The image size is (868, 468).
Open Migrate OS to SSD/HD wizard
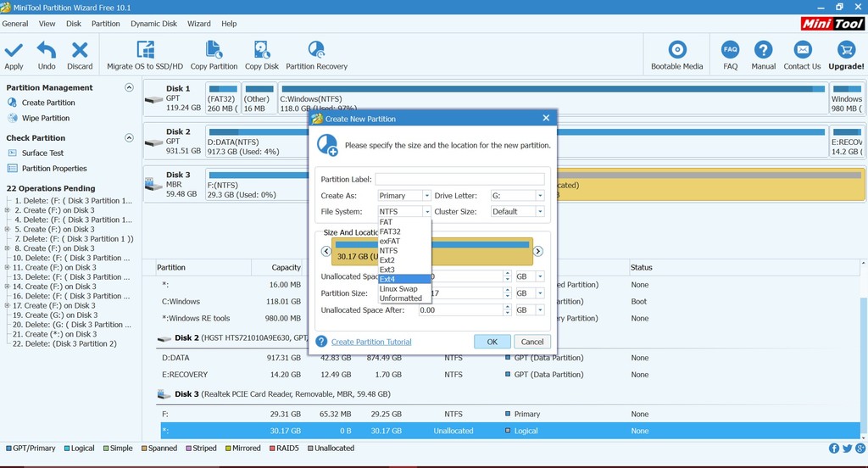pyautogui.click(x=145, y=51)
